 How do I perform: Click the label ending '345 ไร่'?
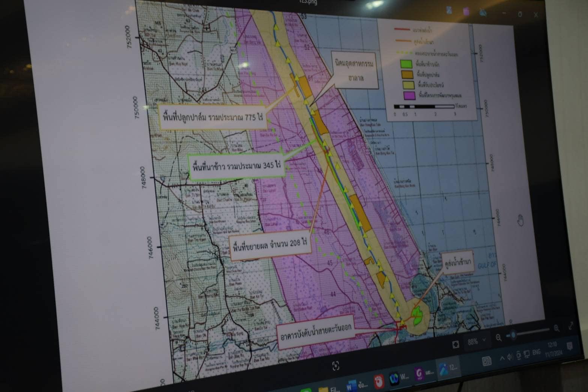[237, 165]
